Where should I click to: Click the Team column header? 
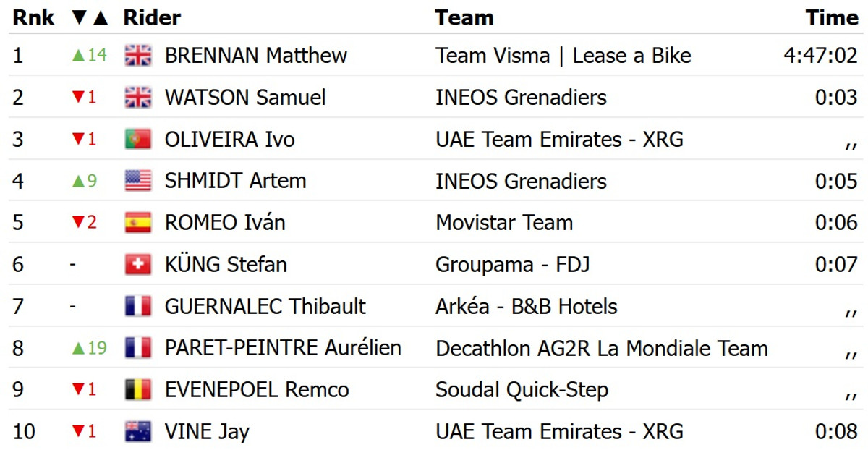coord(464,17)
